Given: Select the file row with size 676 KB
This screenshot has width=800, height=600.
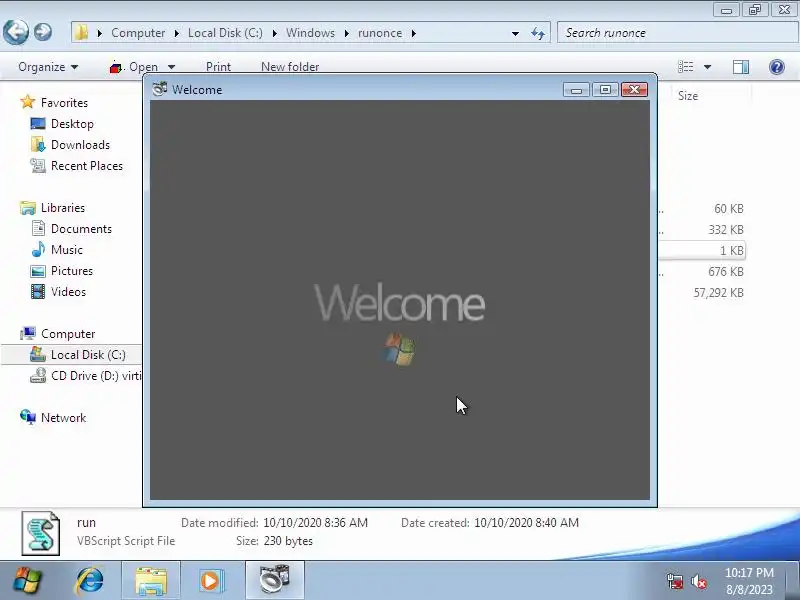Looking at the screenshot, I should pyautogui.click(x=702, y=271).
